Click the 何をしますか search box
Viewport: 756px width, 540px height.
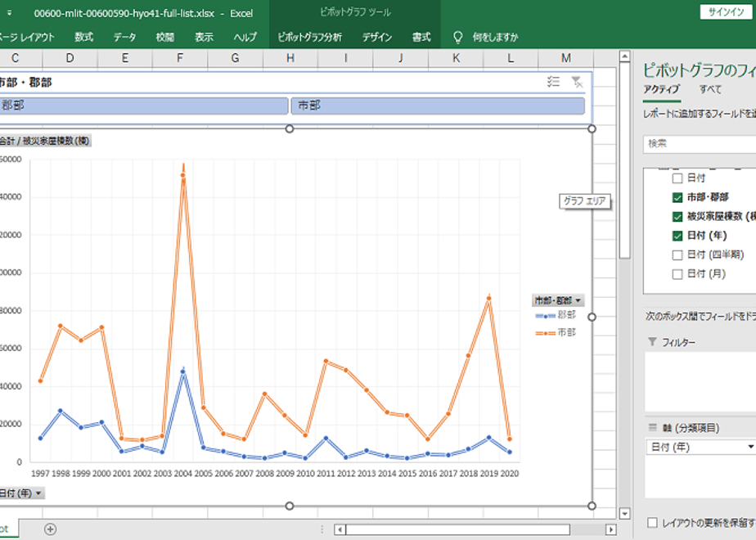click(495, 37)
